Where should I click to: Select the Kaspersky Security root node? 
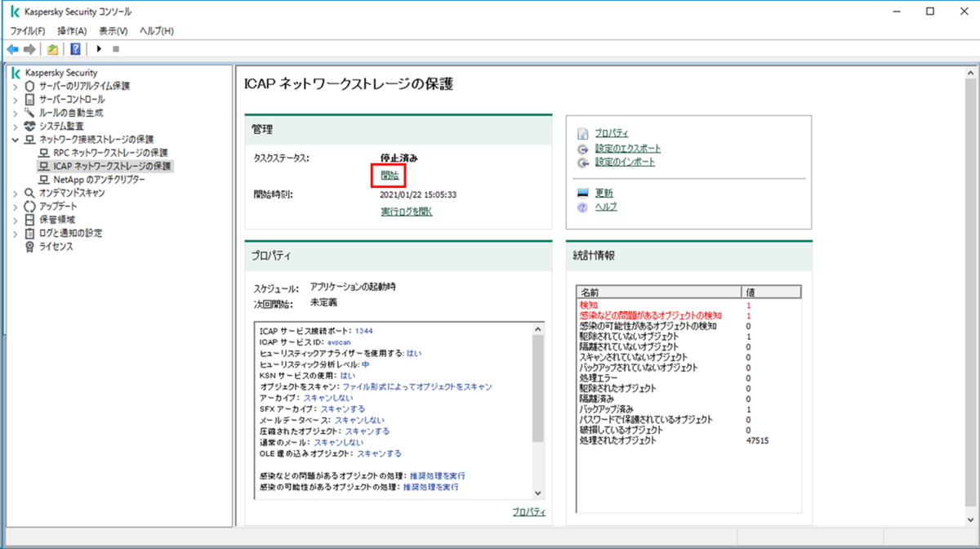pyautogui.click(x=61, y=73)
